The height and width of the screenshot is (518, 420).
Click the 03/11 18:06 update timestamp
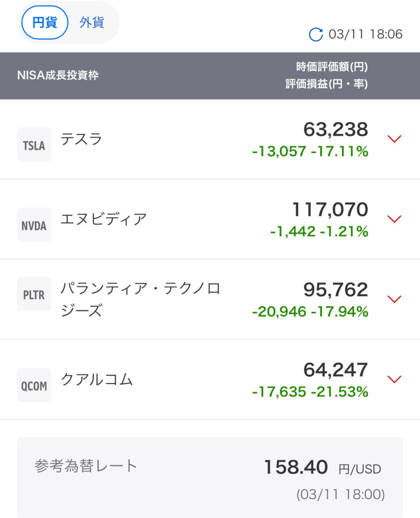coord(365,34)
